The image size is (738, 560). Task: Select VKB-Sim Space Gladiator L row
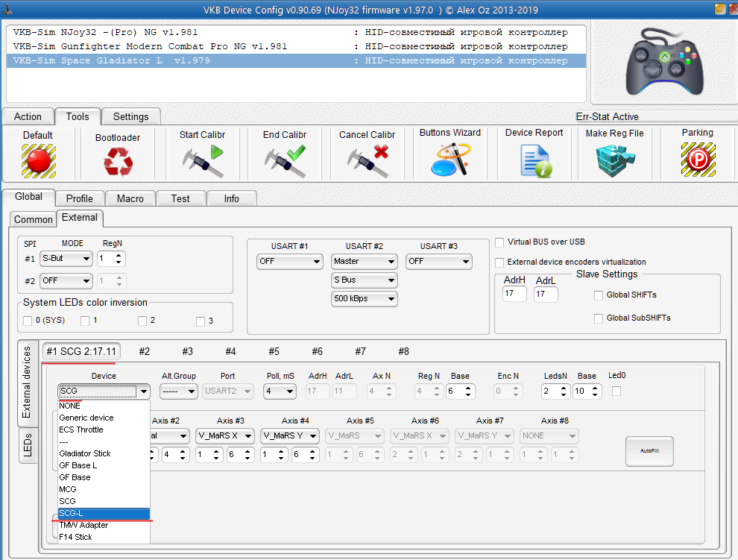pyautogui.click(x=297, y=60)
